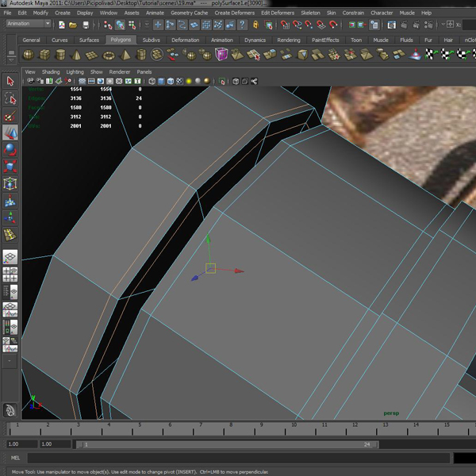Create a polygon cone from shelf
The image size is (476, 476).
pyautogui.click(x=76, y=55)
